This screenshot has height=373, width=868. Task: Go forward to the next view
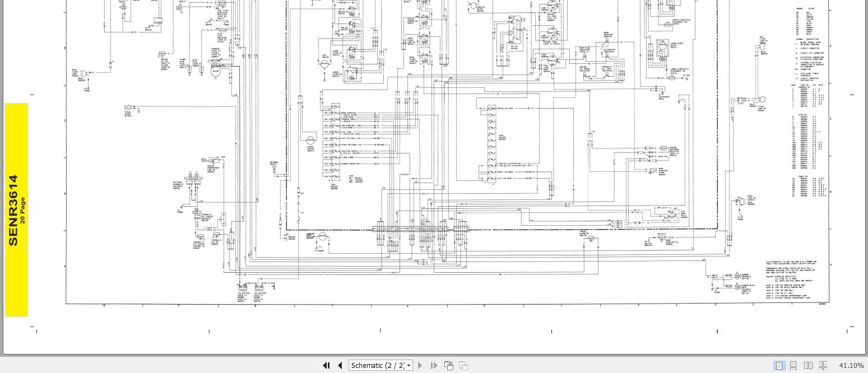click(463, 365)
